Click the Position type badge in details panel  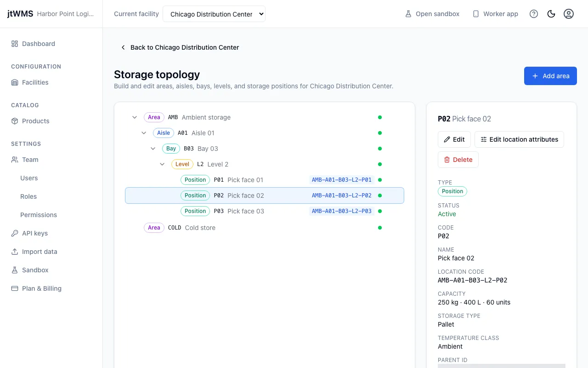pos(452,191)
